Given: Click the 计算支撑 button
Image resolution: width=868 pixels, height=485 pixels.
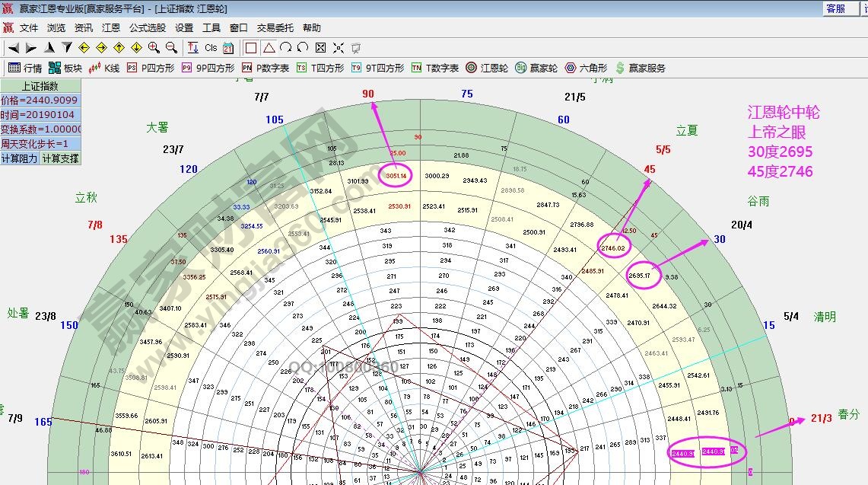Looking at the screenshot, I should (59, 158).
